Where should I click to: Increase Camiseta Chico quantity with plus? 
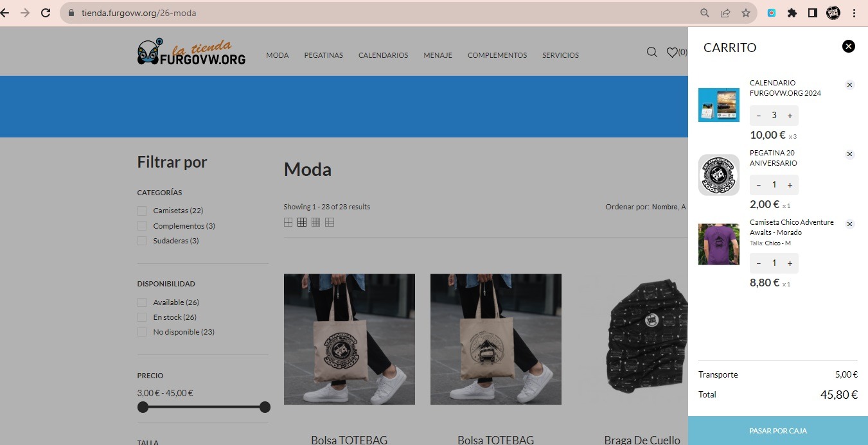(x=790, y=263)
